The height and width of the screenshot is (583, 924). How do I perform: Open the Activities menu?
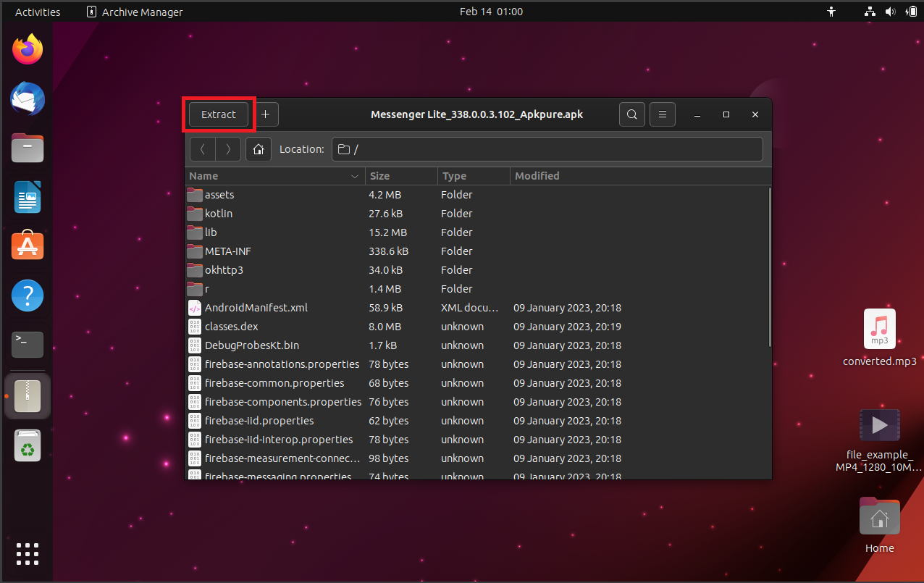37,11
